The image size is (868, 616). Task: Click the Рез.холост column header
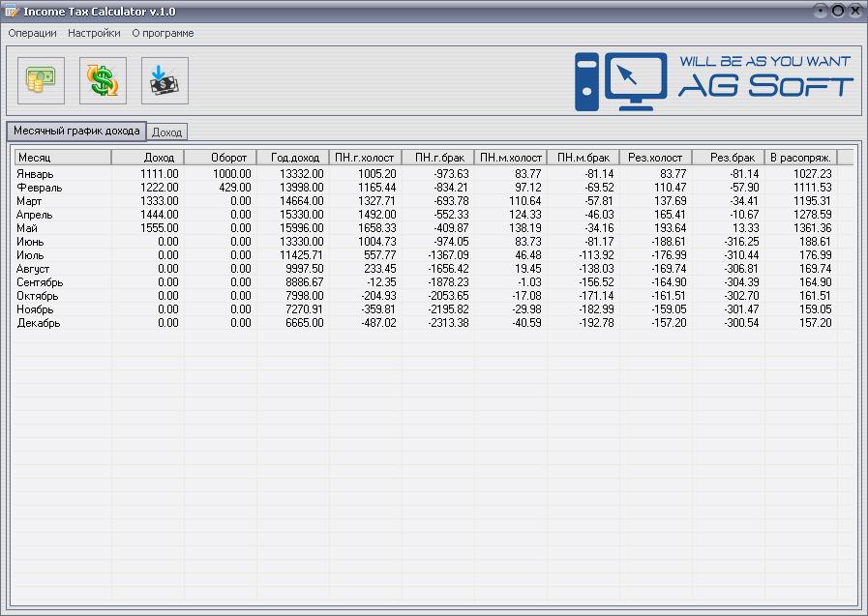655,158
